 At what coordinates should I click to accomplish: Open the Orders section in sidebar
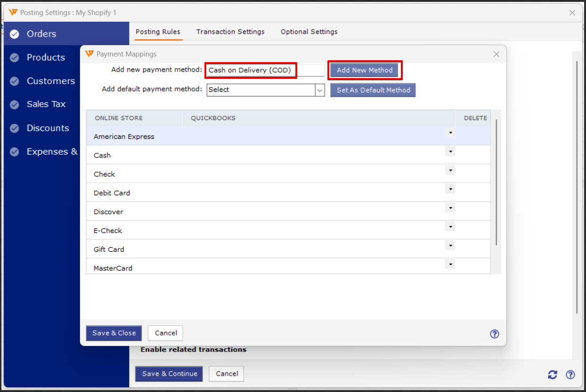[x=66, y=34]
